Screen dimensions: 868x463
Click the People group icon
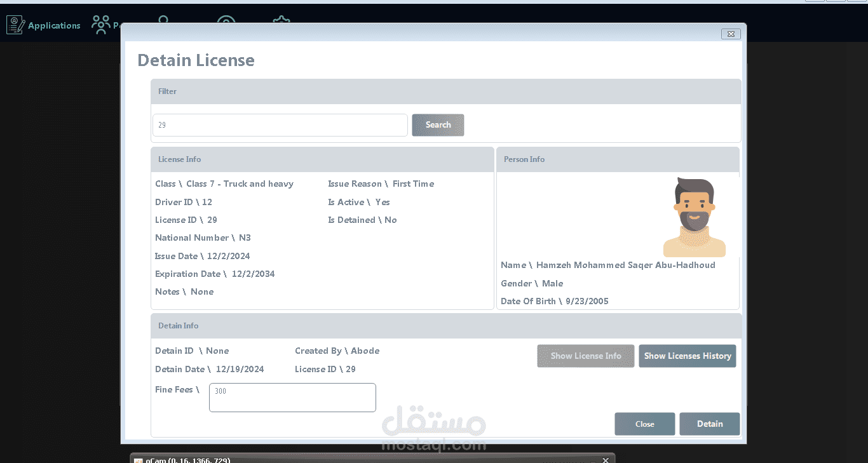[x=101, y=25]
